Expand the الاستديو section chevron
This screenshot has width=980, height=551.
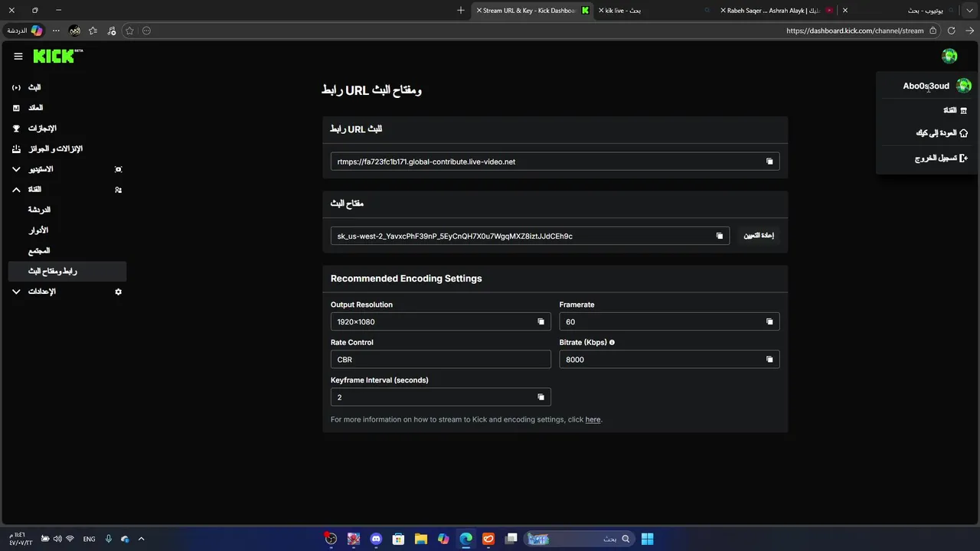coord(17,169)
